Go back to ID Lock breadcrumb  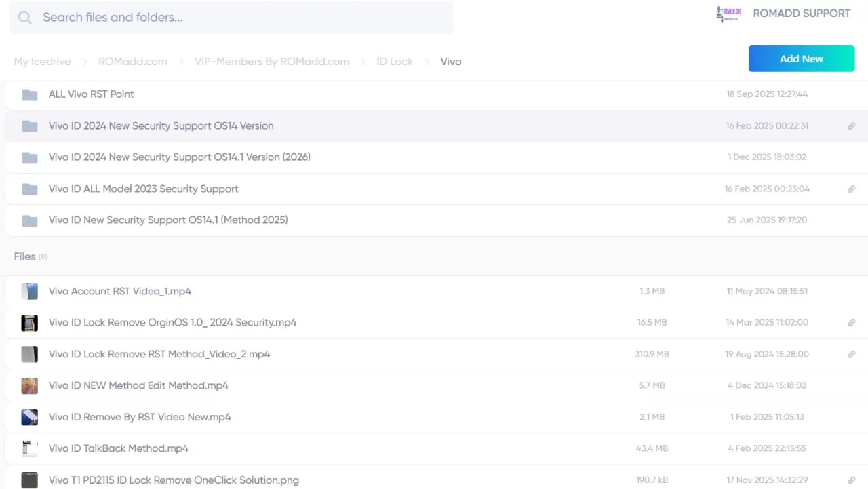coord(394,62)
